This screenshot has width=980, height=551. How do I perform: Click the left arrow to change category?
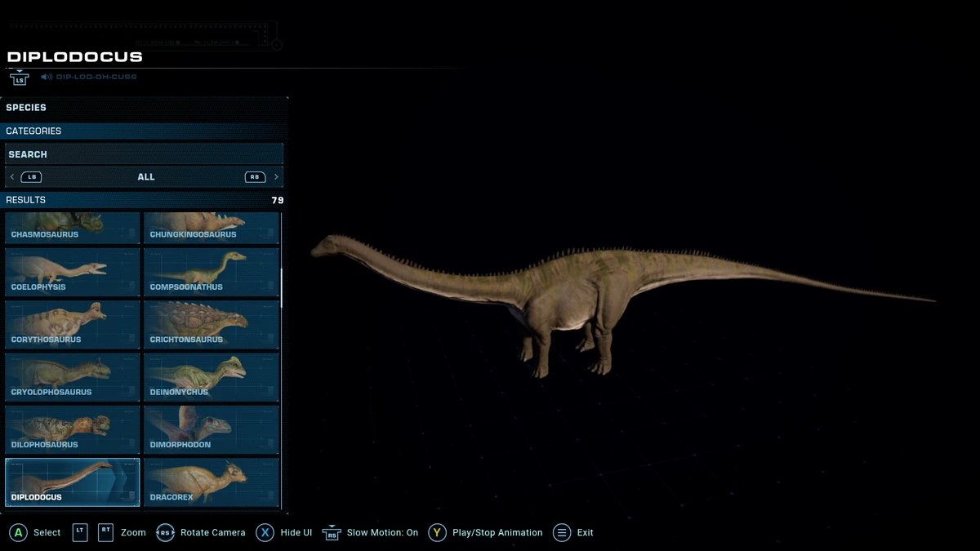point(11,176)
